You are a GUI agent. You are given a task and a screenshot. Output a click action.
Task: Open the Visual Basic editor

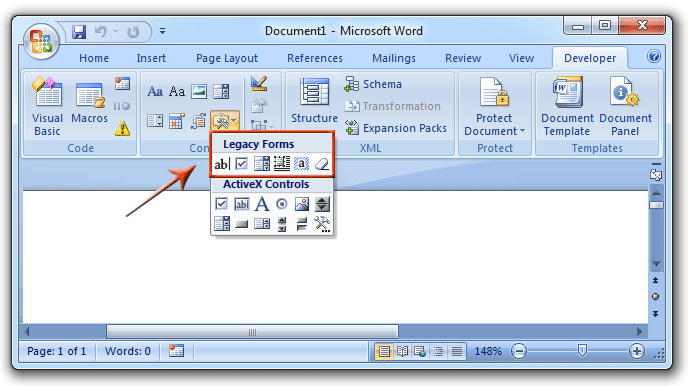pos(47,106)
